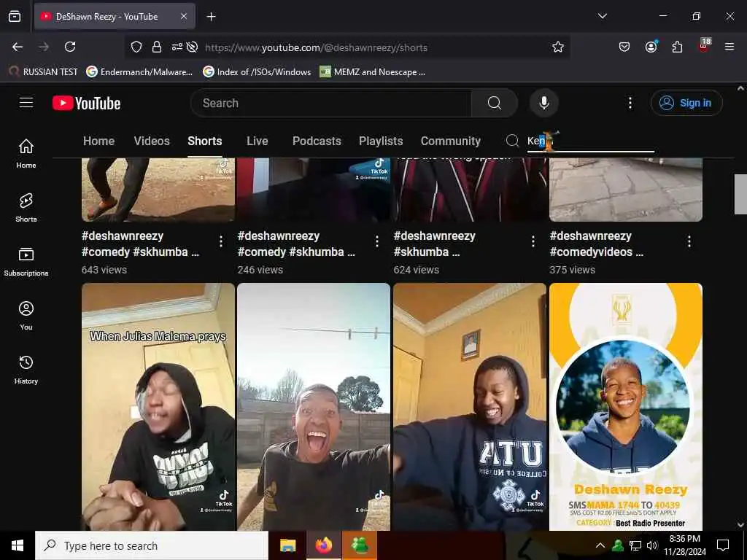747x560 pixels.
Task: Switch to the Community tab
Action: [451, 141]
